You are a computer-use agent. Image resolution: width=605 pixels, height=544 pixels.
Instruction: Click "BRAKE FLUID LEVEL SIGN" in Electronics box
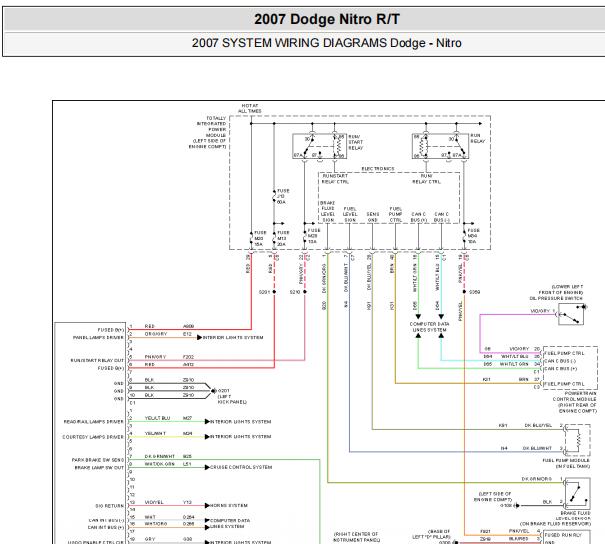[x=328, y=211]
